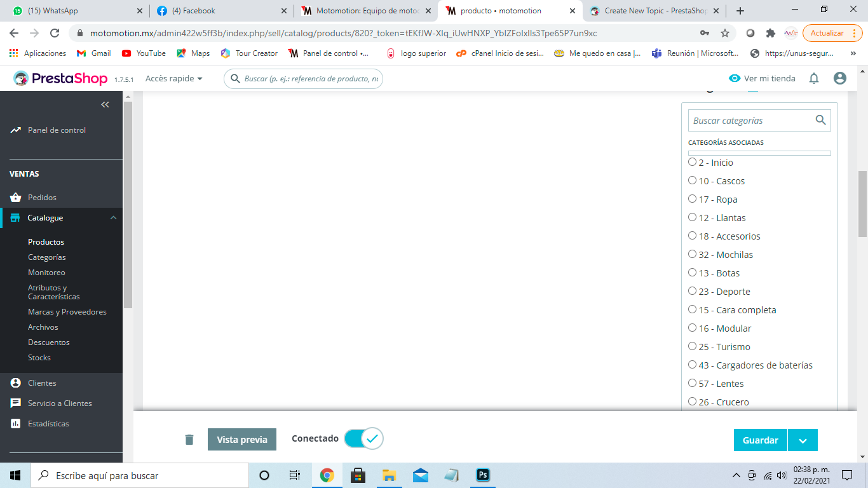Viewport: 868px width, 488px height.
Task: Show more bookmarks with the double-arrow
Action: point(853,53)
